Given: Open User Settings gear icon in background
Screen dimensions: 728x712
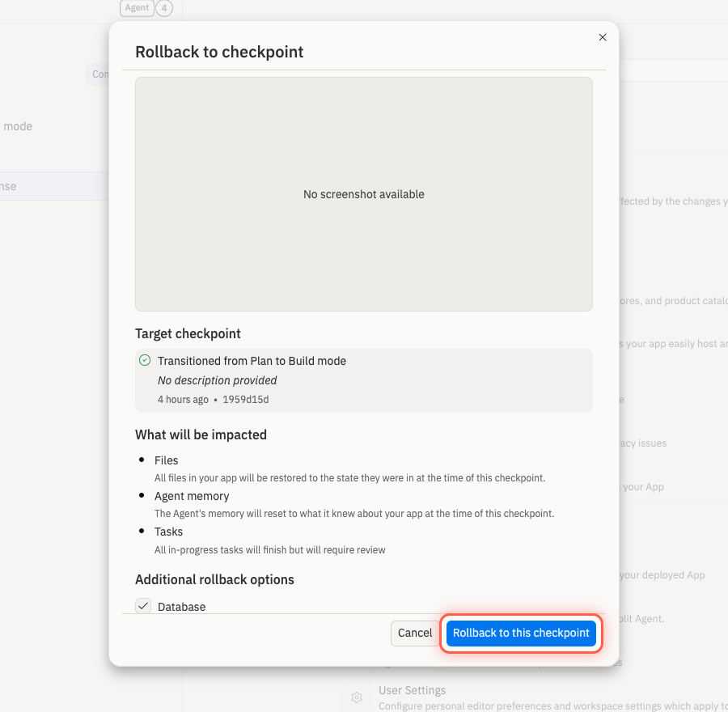Looking at the screenshot, I should coord(357,697).
